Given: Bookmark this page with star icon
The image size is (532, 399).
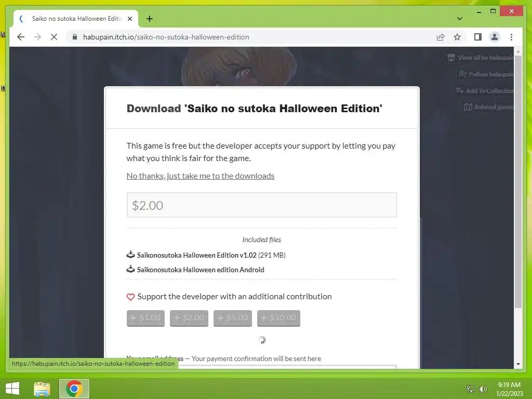Looking at the screenshot, I should pyautogui.click(x=457, y=37).
